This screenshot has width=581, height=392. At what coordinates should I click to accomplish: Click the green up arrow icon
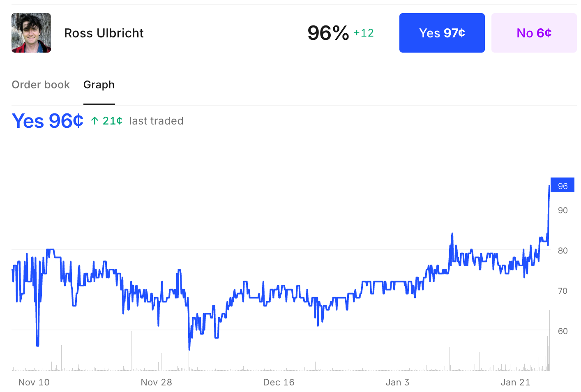[94, 120]
